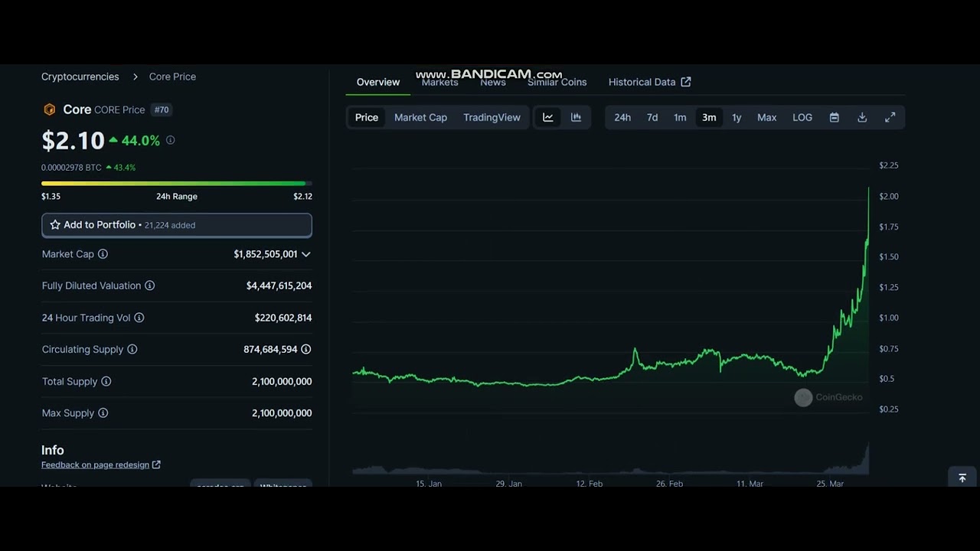Click the $1,852,505,001 market cap value

pos(266,254)
